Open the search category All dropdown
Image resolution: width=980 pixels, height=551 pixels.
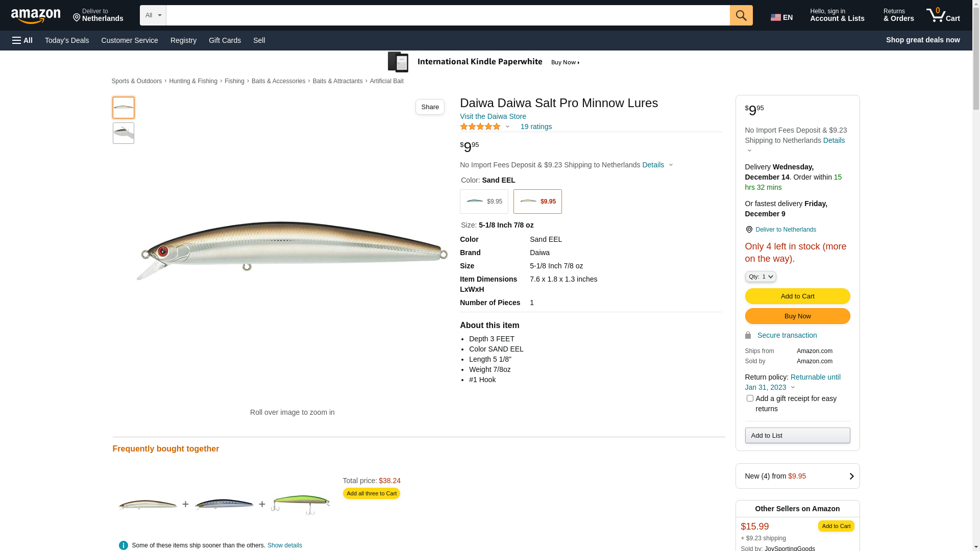pyautogui.click(x=153, y=15)
